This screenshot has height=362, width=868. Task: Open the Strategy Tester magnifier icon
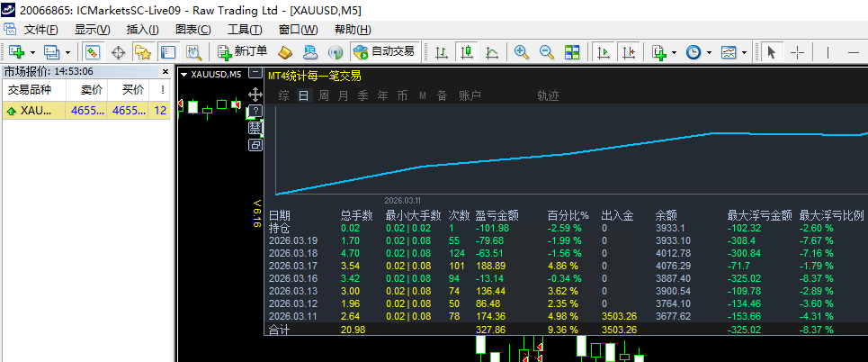coord(193,52)
